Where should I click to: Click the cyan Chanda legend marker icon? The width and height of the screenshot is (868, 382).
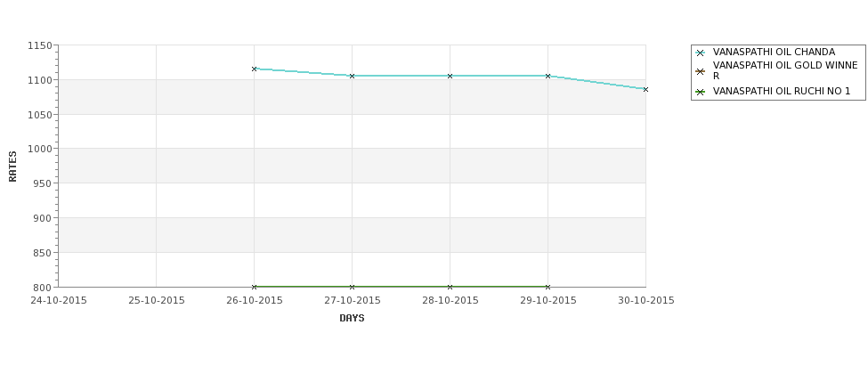[x=701, y=53]
